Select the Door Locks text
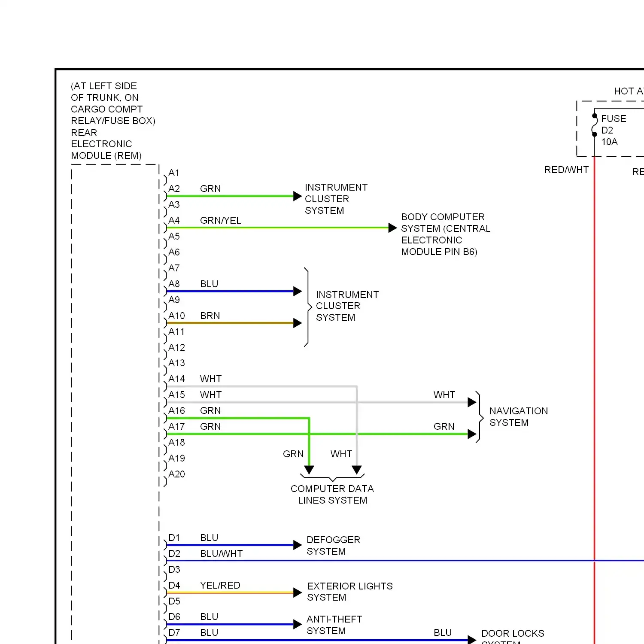The image size is (644, 644). click(x=513, y=634)
